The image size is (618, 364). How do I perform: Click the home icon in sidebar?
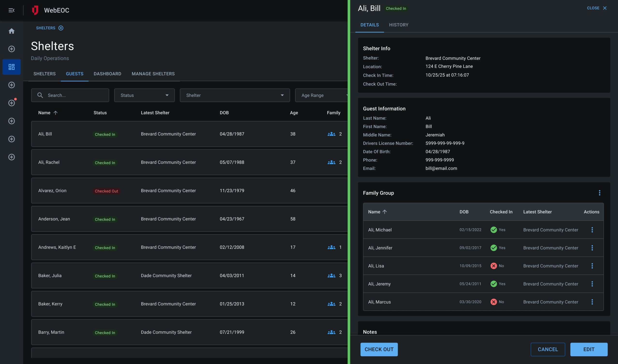(x=11, y=31)
